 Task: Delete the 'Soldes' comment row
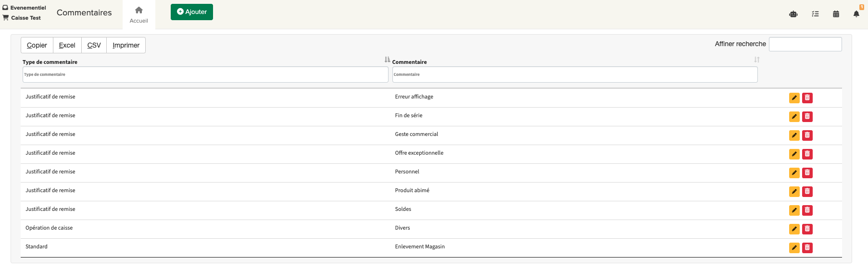(x=807, y=210)
